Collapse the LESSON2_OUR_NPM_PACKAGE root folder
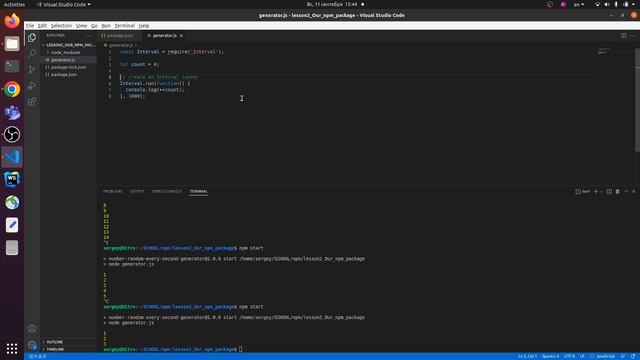The image size is (640, 360). [69, 45]
